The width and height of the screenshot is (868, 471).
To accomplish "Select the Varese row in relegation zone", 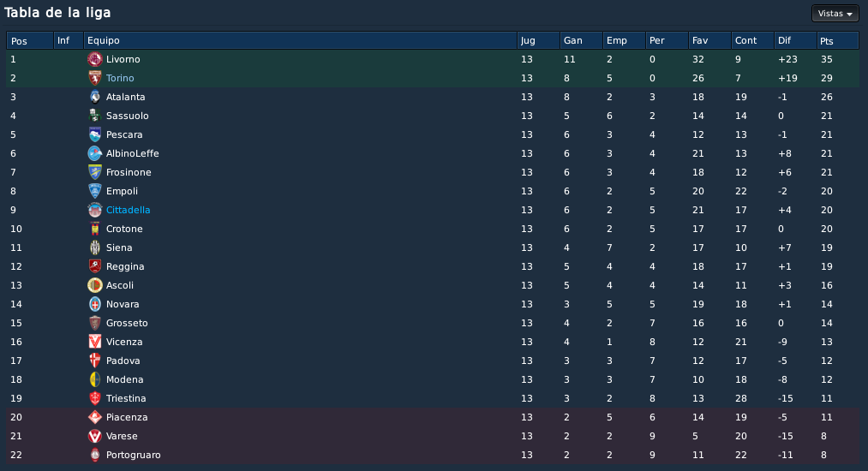I will (433, 436).
